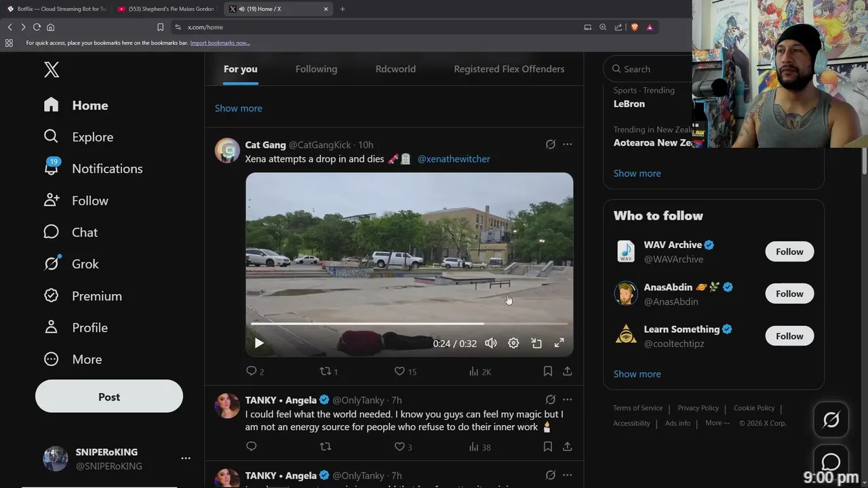
Task: Repost TANKY 'inner work' post
Action: pyautogui.click(x=325, y=447)
